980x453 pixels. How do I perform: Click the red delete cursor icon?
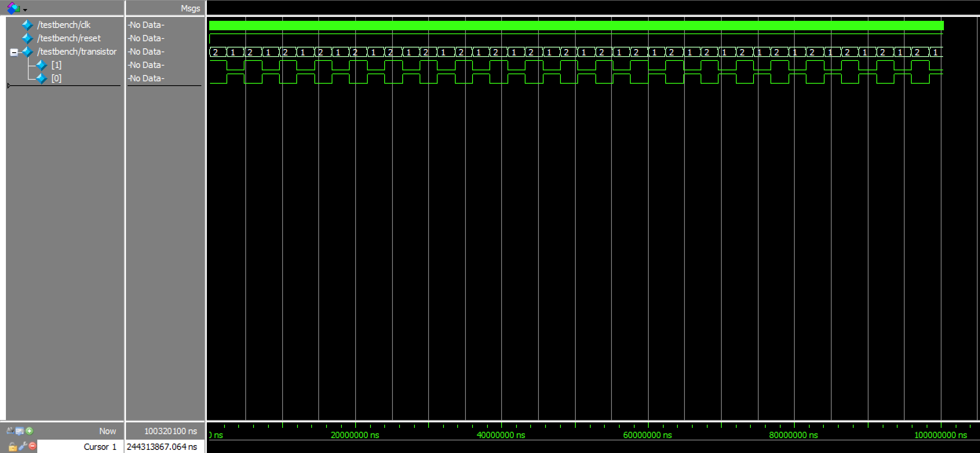click(33, 446)
